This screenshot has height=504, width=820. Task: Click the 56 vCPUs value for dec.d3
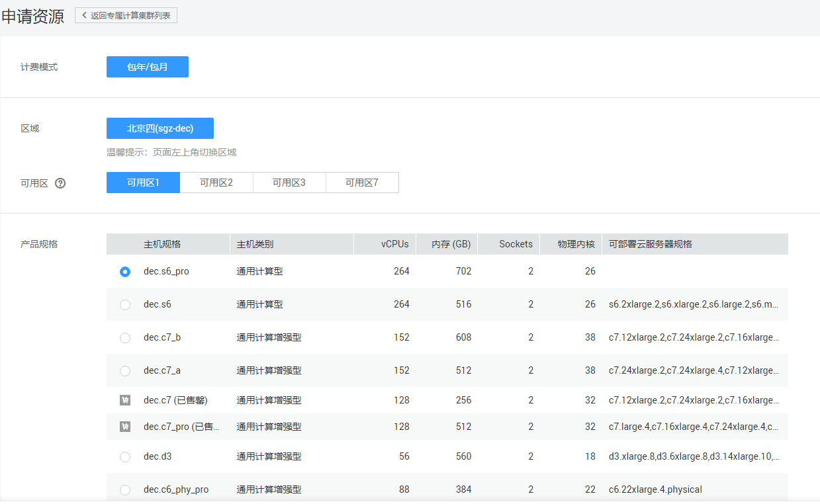click(x=404, y=456)
